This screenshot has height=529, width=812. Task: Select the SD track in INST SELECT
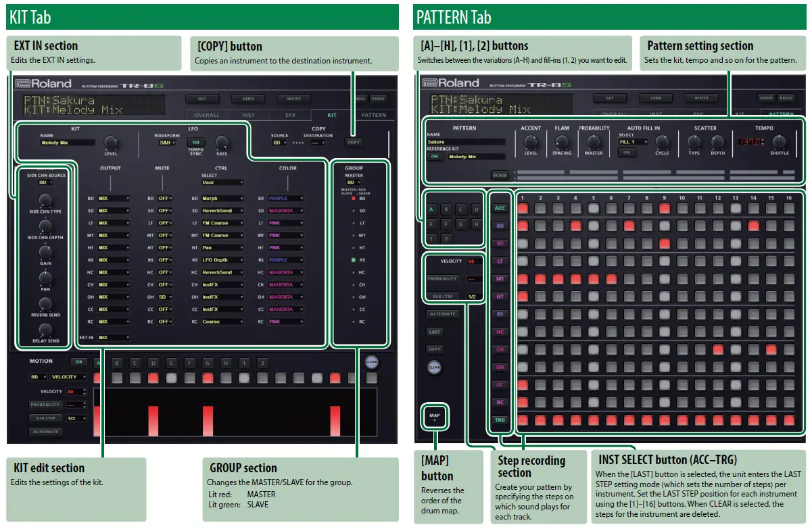500,244
